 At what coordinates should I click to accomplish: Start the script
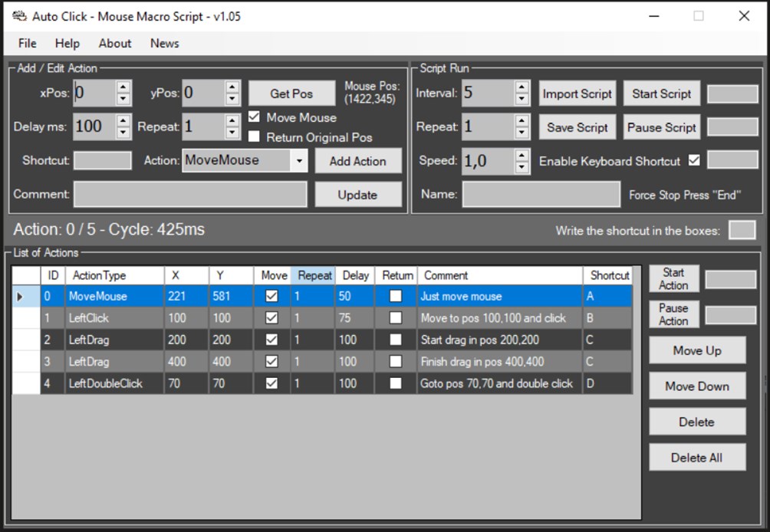tap(660, 93)
